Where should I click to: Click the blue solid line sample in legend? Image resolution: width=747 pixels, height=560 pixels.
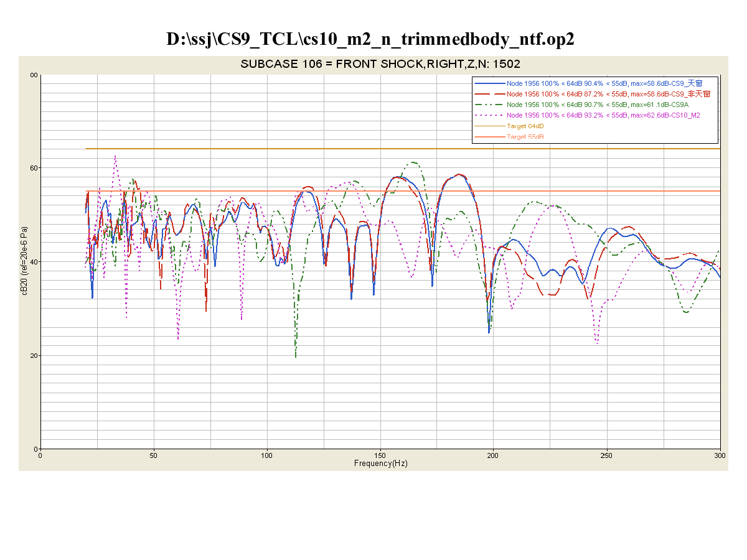click(489, 83)
